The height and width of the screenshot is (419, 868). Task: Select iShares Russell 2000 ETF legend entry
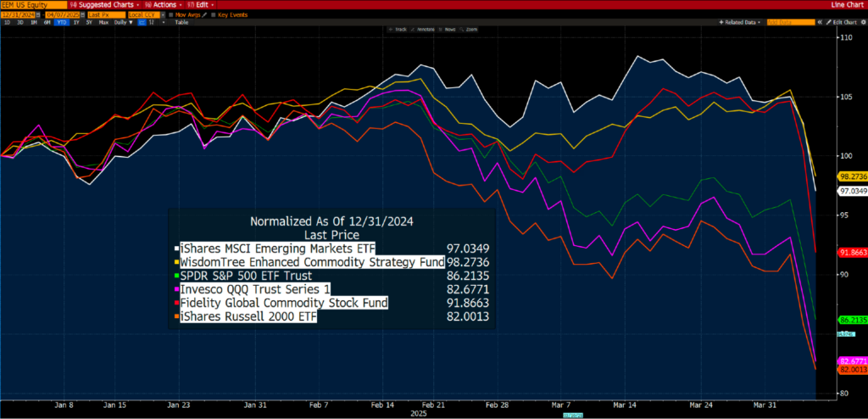coord(248,317)
